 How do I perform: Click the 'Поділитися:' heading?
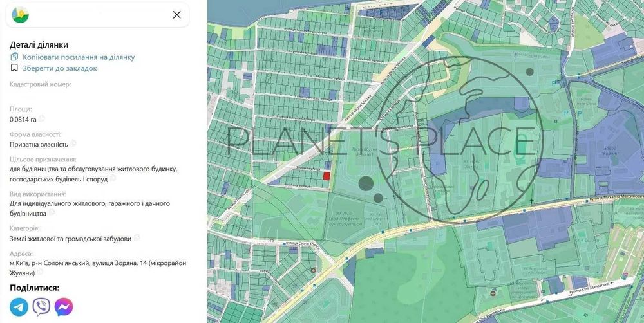[35, 288]
